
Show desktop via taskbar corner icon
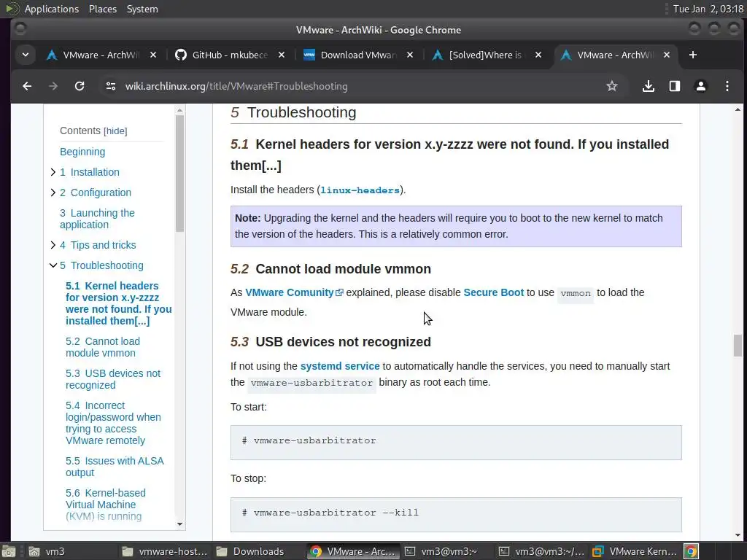9,551
